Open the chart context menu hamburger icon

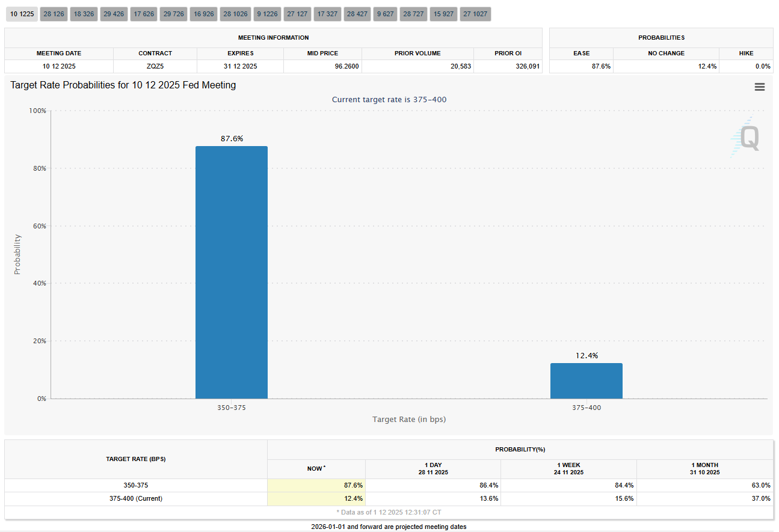(x=759, y=87)
